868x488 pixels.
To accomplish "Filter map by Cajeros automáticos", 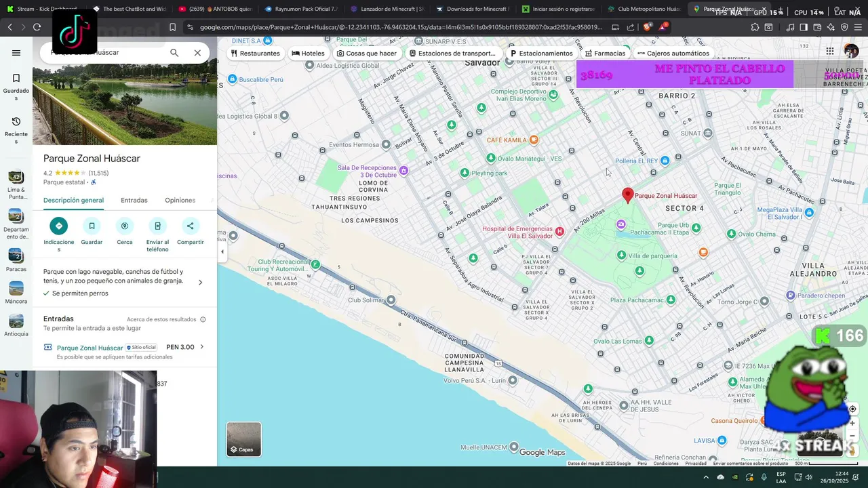I will (x=673, y=53).
